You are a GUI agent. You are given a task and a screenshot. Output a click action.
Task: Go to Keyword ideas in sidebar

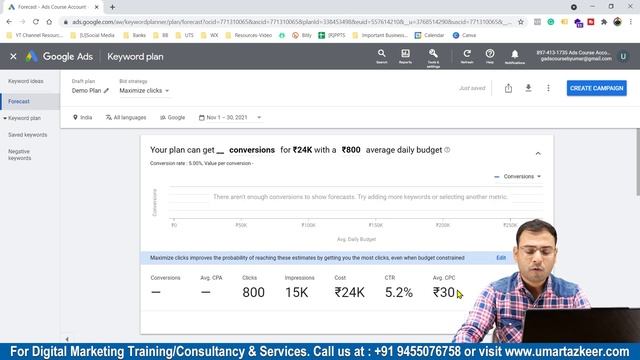[x=26, y=81]
